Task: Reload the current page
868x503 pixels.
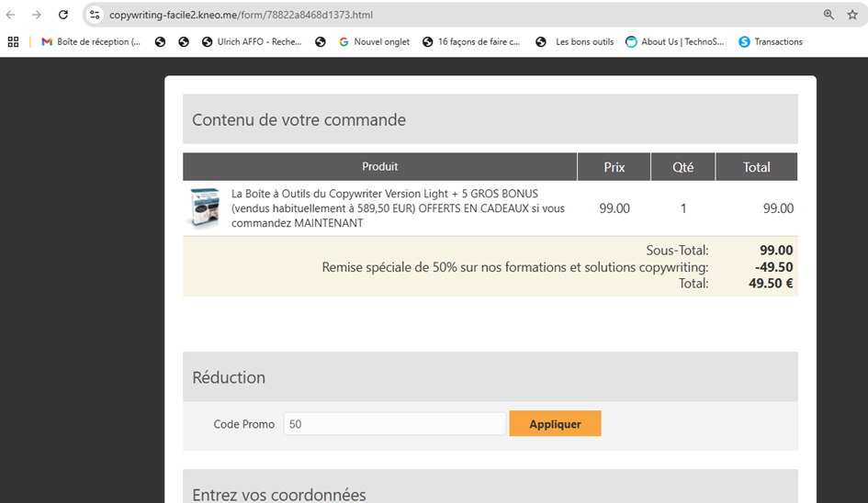Action: [62, 15]
